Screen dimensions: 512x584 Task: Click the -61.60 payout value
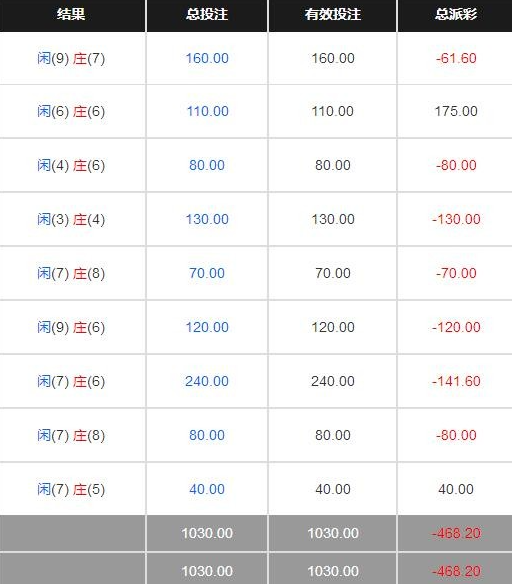(x=456, y=58)
